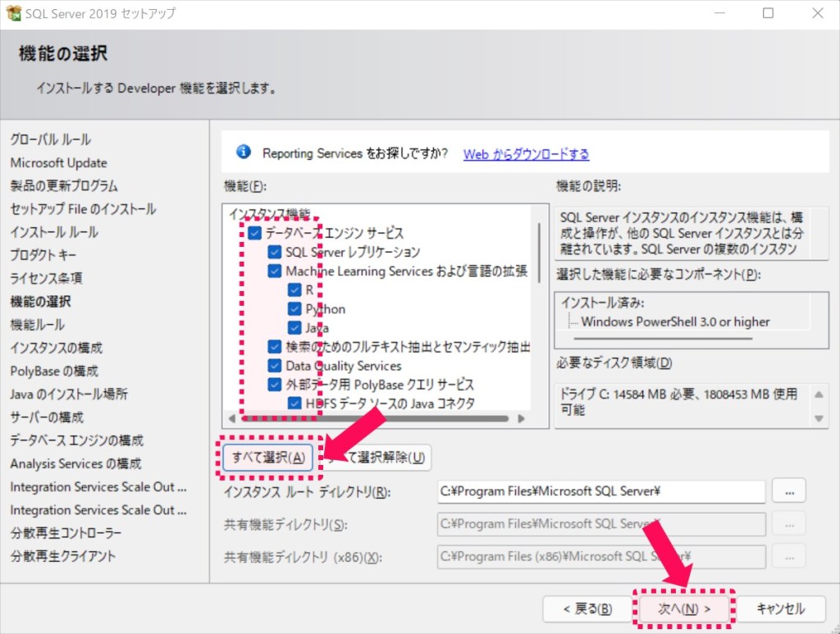This screenshot has height=634, width=840.
Task: Select Microsoft Update in the step list
Action: 58,162
